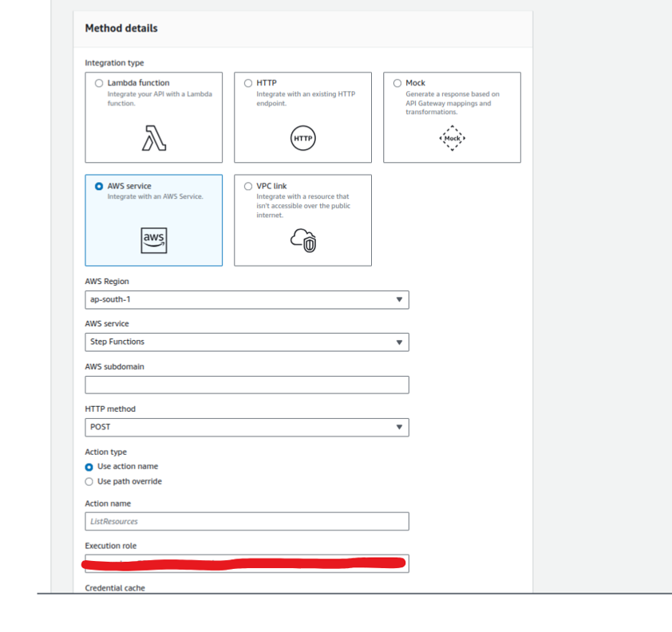Image resolution: width=672 pixels, height=632 pixels.
Task: Click the circular HTTP icon
Action: 303,138
